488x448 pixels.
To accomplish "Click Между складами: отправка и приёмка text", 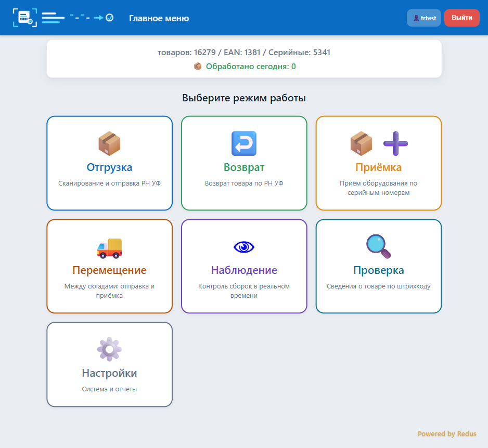I will point(109,291).
